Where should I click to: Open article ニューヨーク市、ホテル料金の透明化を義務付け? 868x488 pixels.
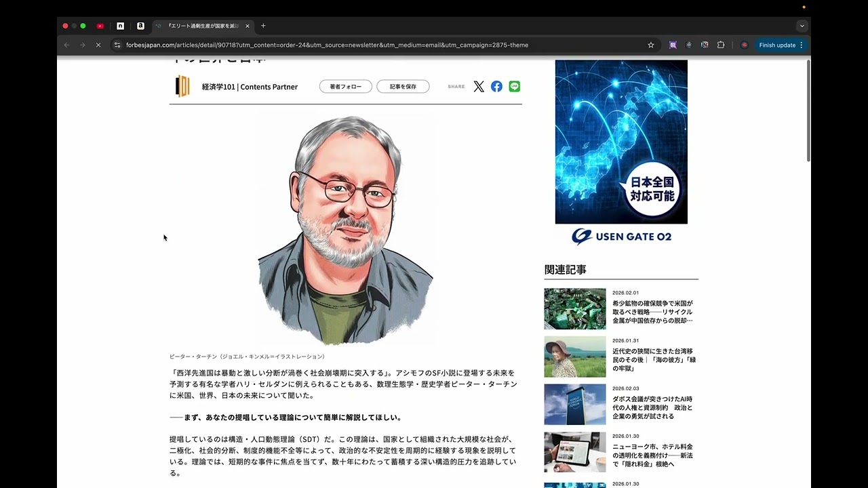652,455
